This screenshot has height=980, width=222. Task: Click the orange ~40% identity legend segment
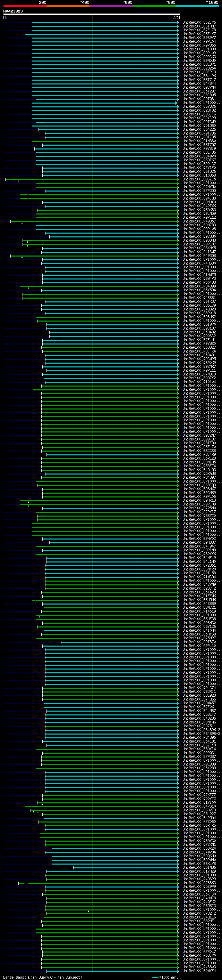[x=68, y=6]
